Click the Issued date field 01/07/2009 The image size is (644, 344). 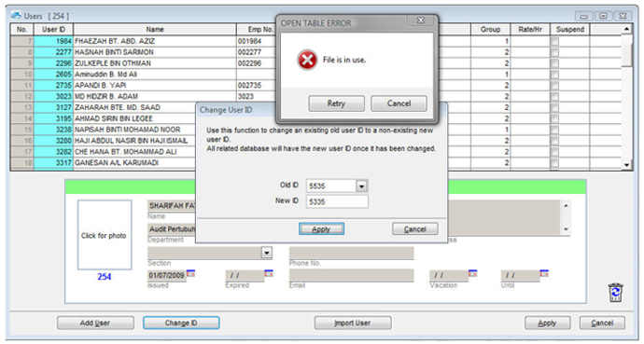pos(167,276)
